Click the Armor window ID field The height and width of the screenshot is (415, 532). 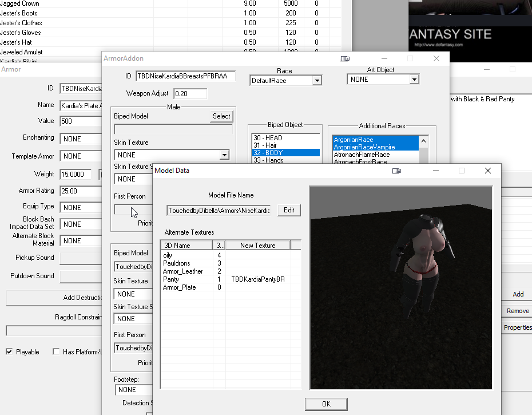click(x=81, y=89)
